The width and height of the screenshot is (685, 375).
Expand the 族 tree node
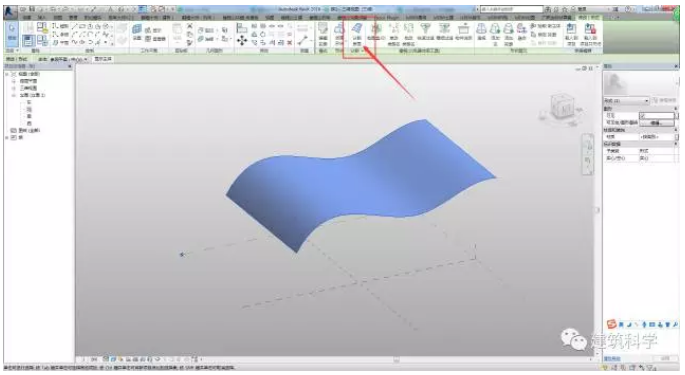(x=7, y=137)
